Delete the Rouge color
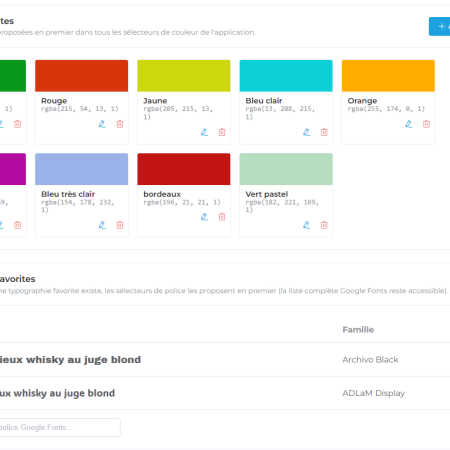Image resolution: width=450 pixels, height=450 pixels. tap(120, 124)
